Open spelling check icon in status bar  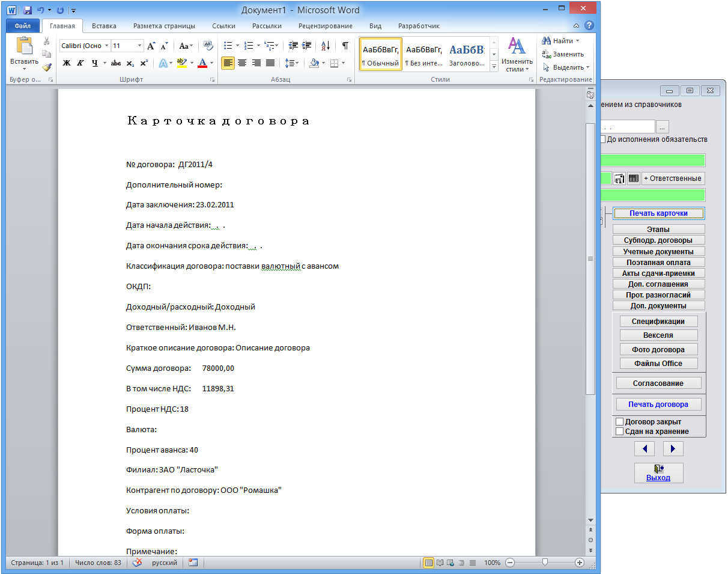coord(138,563)
